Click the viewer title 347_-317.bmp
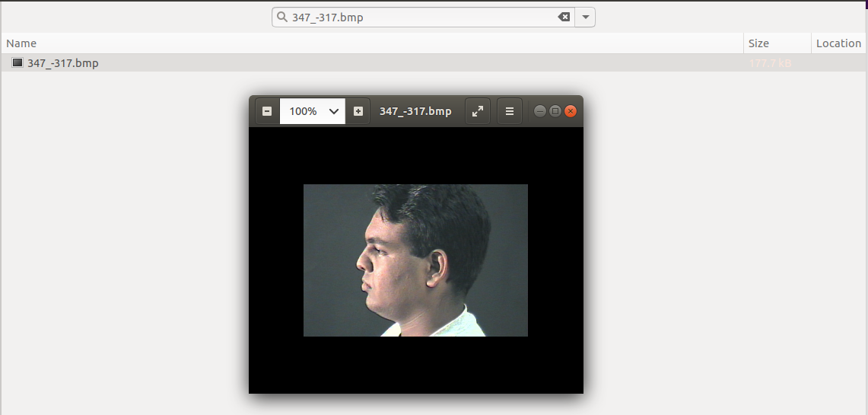 (415, 111)
